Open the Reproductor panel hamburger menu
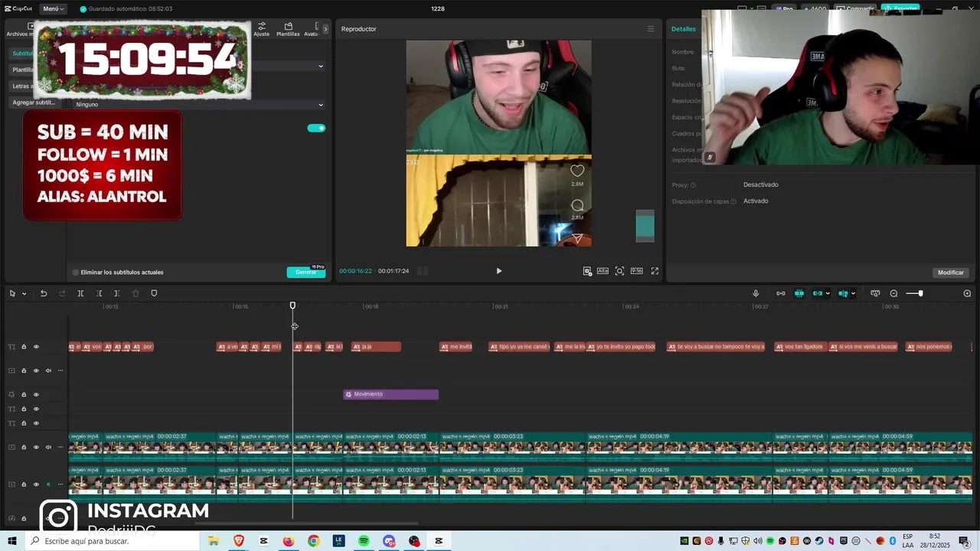 [651, 29]
